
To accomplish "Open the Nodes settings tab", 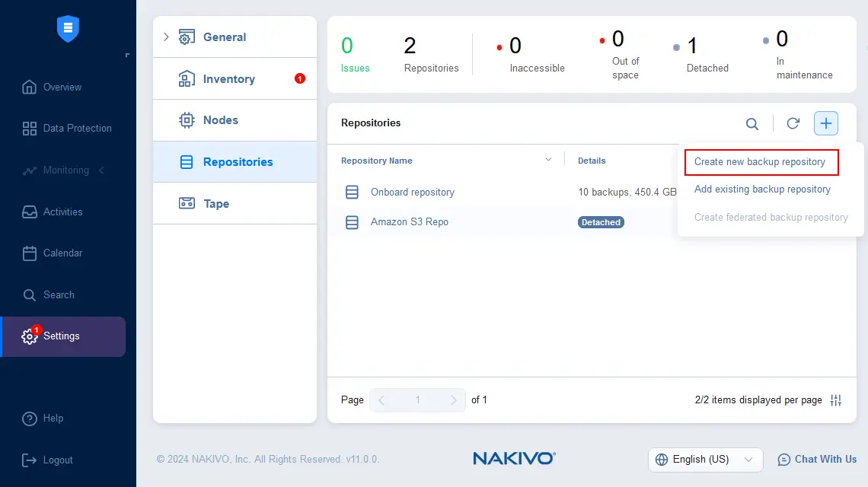I will (235, 120).
